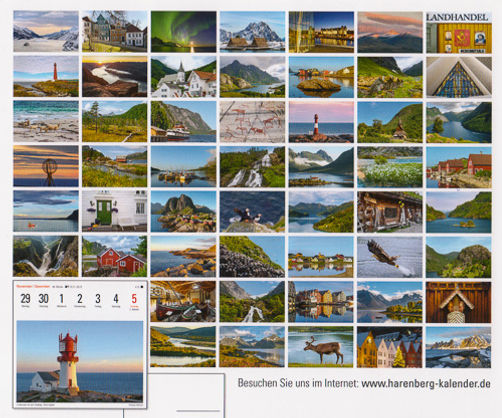502x418 pixels.
Task: Open the snowy jagged peaks with bridge thumbnail
Action: coord(459,347)
